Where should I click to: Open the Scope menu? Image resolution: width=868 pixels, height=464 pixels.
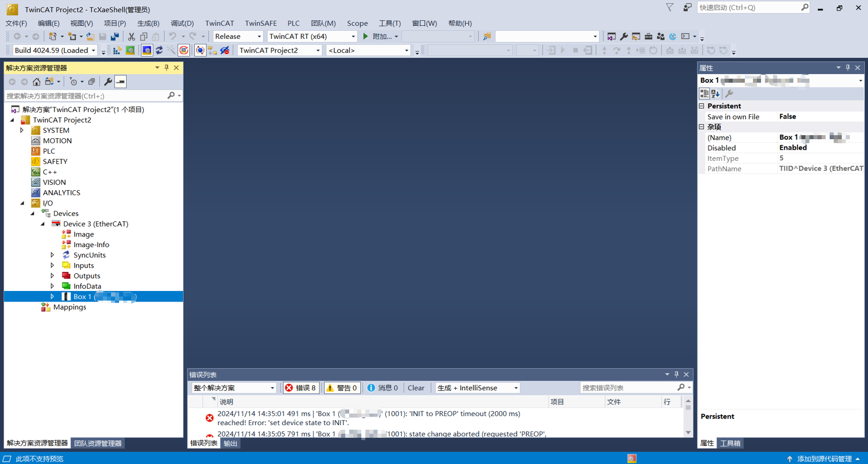pos(357,23)
